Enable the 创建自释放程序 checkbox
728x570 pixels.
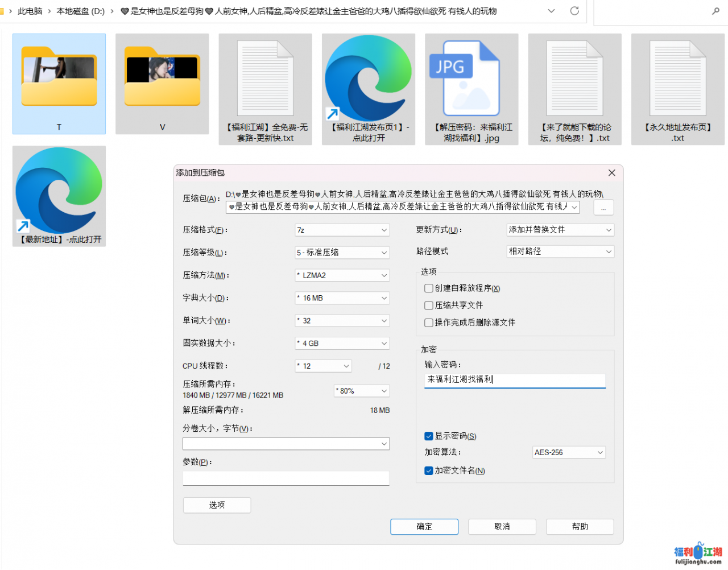click(429, 288)
